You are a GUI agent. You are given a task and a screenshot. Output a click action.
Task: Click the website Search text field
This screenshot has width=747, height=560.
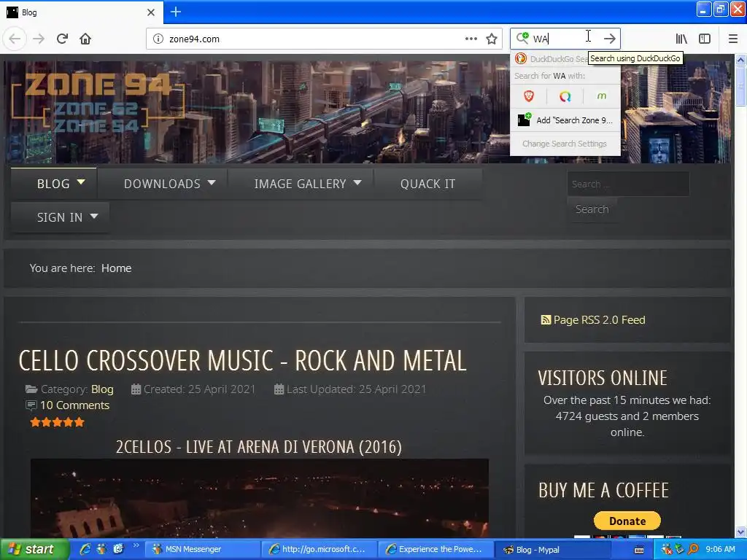pyautogui.click(x=628, y=184)
